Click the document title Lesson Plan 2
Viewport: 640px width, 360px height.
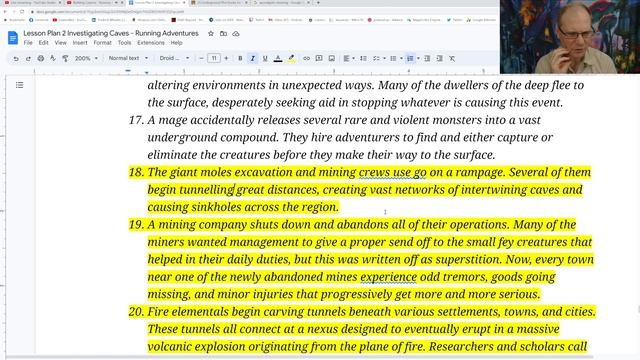(x=111, y=33)
